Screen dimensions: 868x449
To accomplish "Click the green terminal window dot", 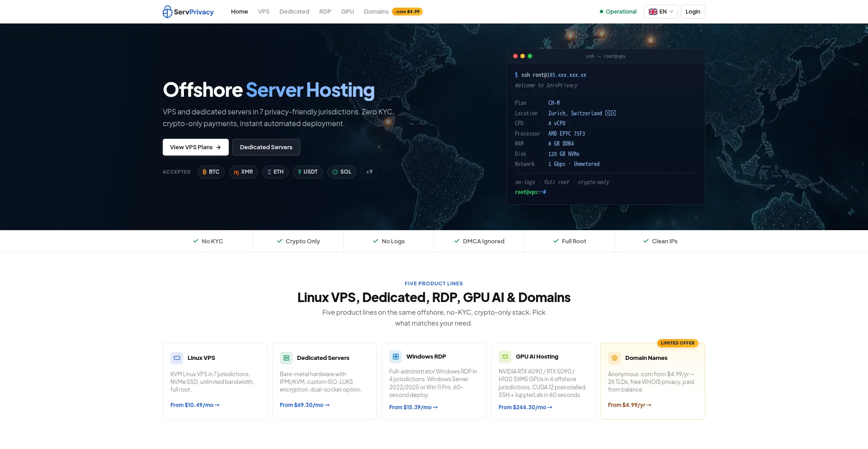I will [x=530, y=56].
